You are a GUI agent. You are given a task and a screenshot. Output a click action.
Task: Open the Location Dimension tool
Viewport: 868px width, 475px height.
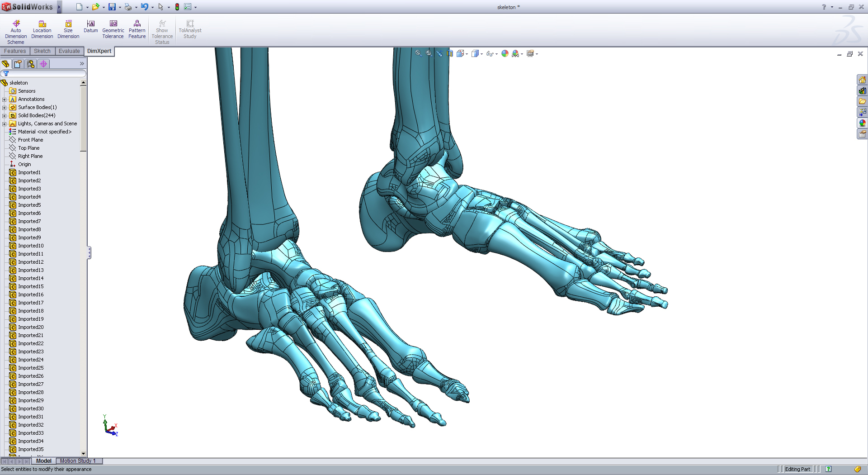(42, 28)
